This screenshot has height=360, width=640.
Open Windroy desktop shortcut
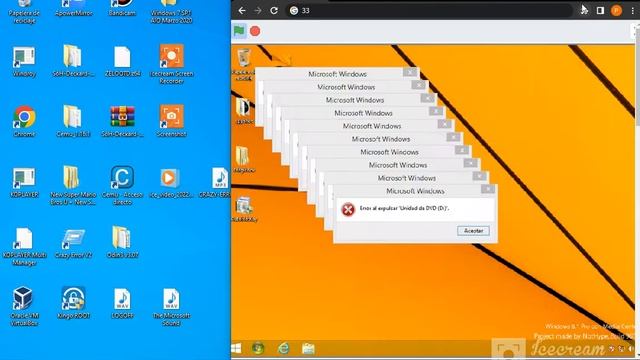(x=24, y=62)
